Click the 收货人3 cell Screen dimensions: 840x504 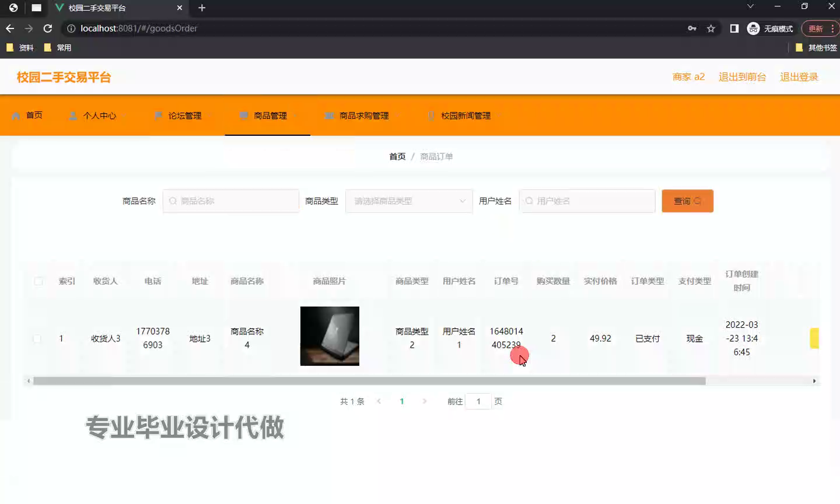[x=106, y=338]
